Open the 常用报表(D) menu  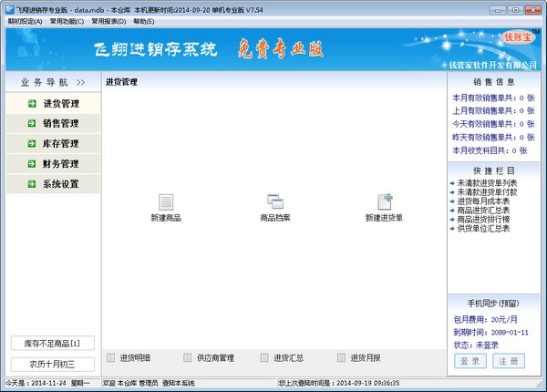click(x=108, y=21)
